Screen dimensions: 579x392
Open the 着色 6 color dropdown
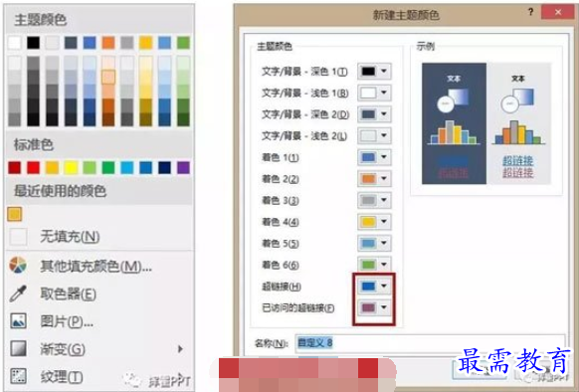(x=374, y=265)
